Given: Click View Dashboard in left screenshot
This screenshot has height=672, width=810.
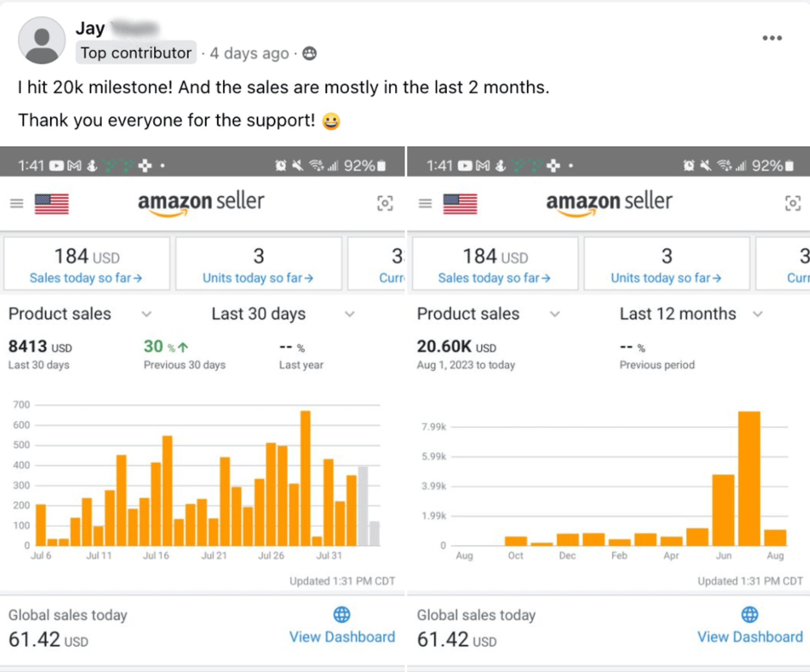Looking at the screenshot, I should tap(342, 637).
